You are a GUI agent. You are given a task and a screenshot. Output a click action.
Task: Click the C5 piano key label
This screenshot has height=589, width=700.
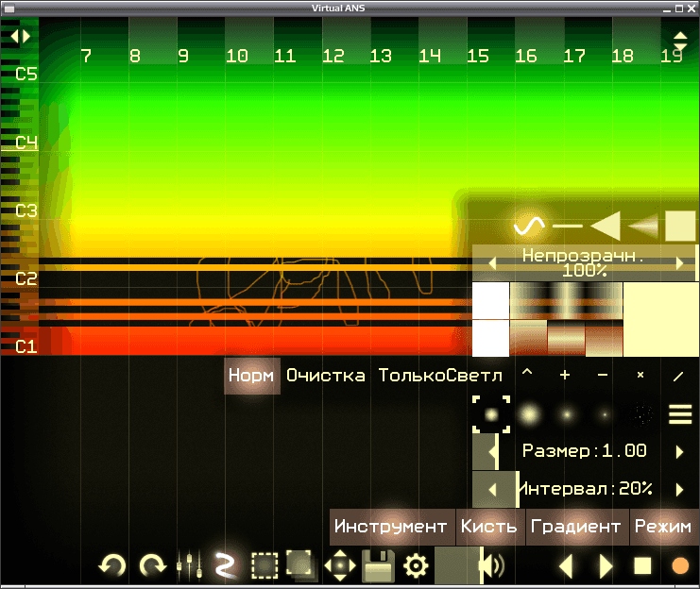(x=26, y=74)
